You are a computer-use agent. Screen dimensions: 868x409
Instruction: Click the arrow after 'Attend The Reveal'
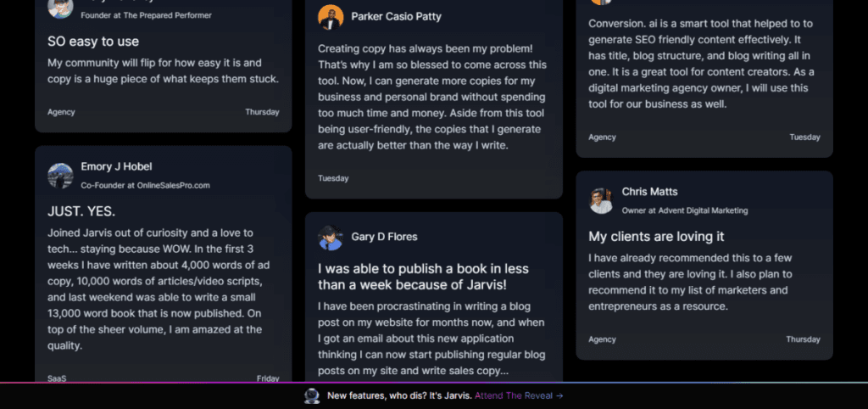click(559, 395)
